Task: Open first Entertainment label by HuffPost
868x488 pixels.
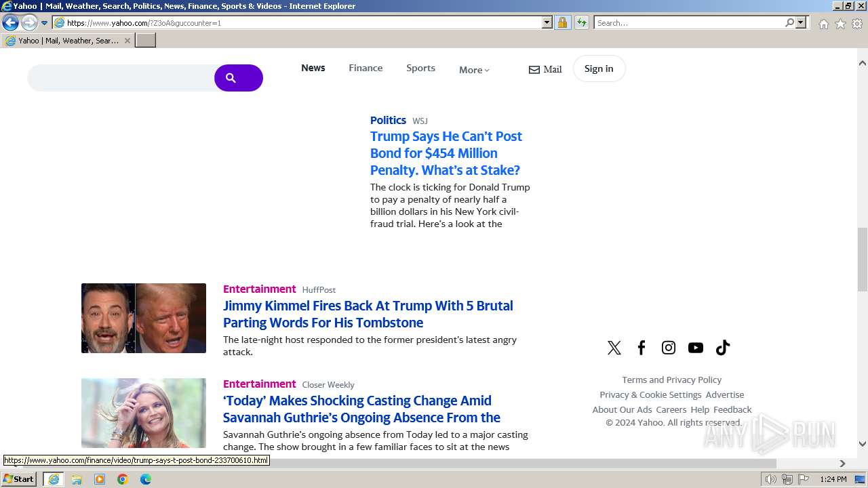Action: point(260,289)
